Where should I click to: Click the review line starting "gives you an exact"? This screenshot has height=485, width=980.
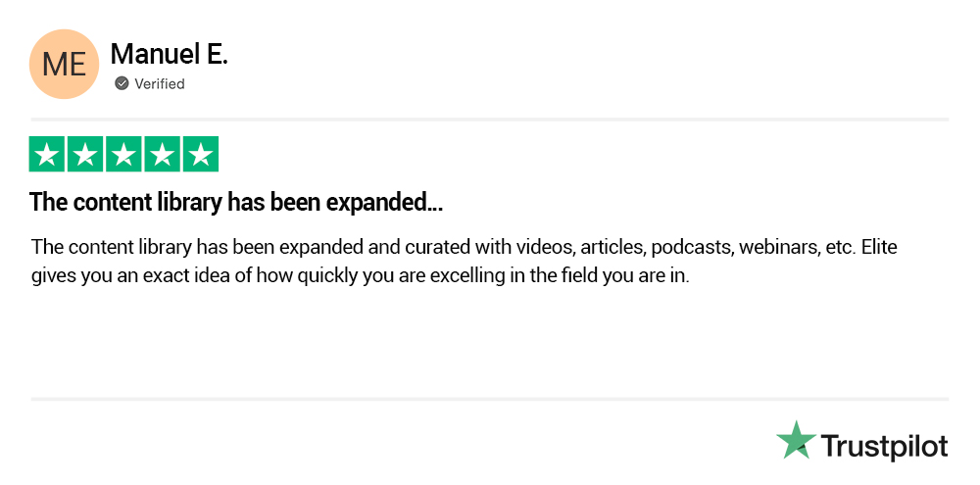pyautogui.click(x=361, y=275)
